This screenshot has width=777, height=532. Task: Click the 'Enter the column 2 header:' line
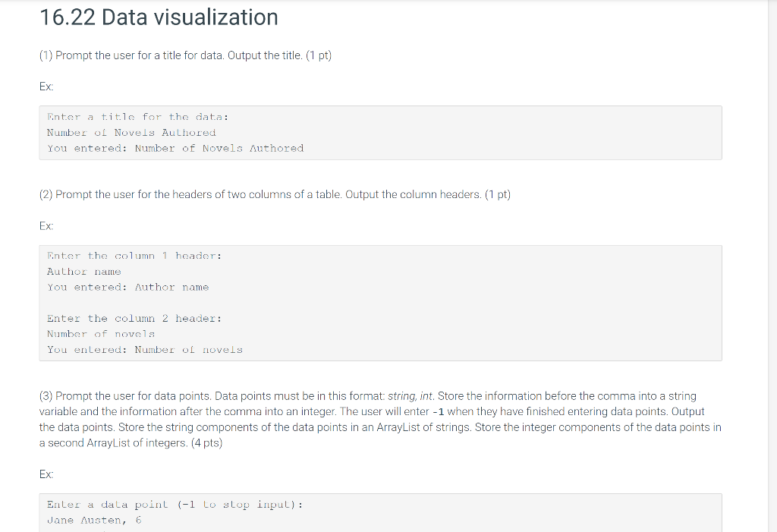tap(134, 318)
